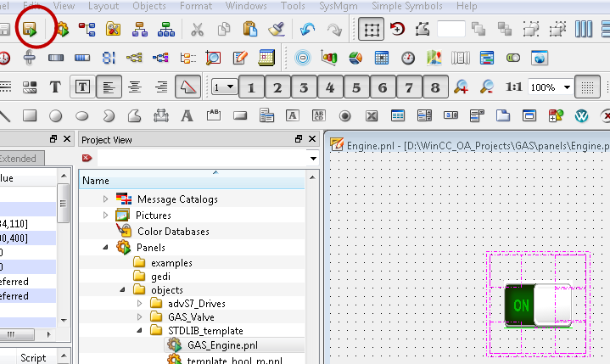The height and width of the screenshot is (364, 610).
Task: Toggle layer 3 visibility button
Action: (x=303, y=87)
